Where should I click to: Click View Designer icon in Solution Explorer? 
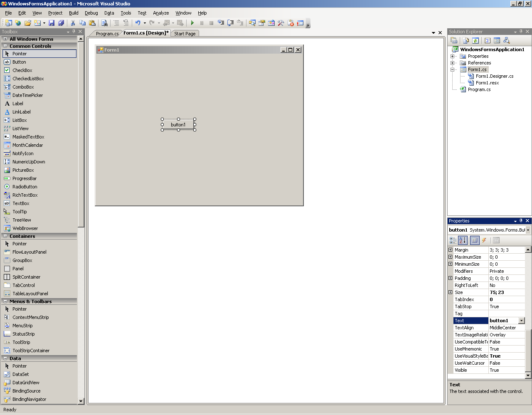[x=497, y=40]
